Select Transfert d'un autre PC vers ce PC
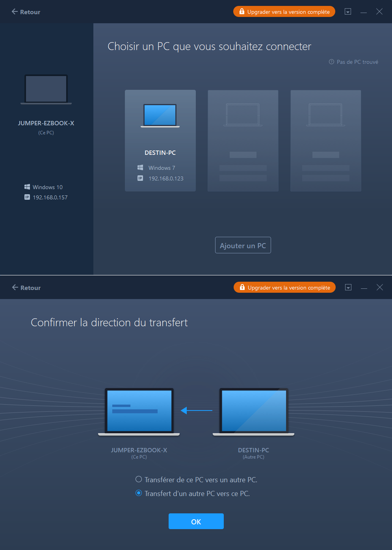Screen dimensions: 392x550 (193, 493)
